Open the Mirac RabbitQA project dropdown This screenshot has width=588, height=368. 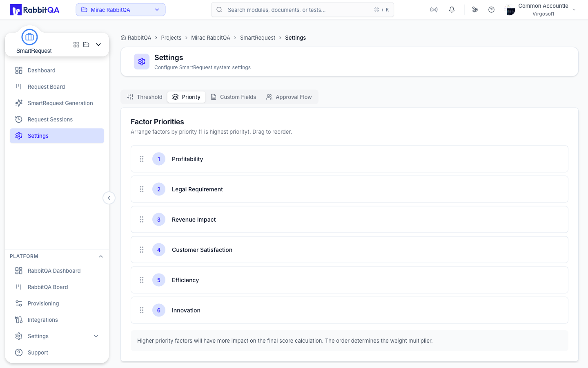pos(120,10)
